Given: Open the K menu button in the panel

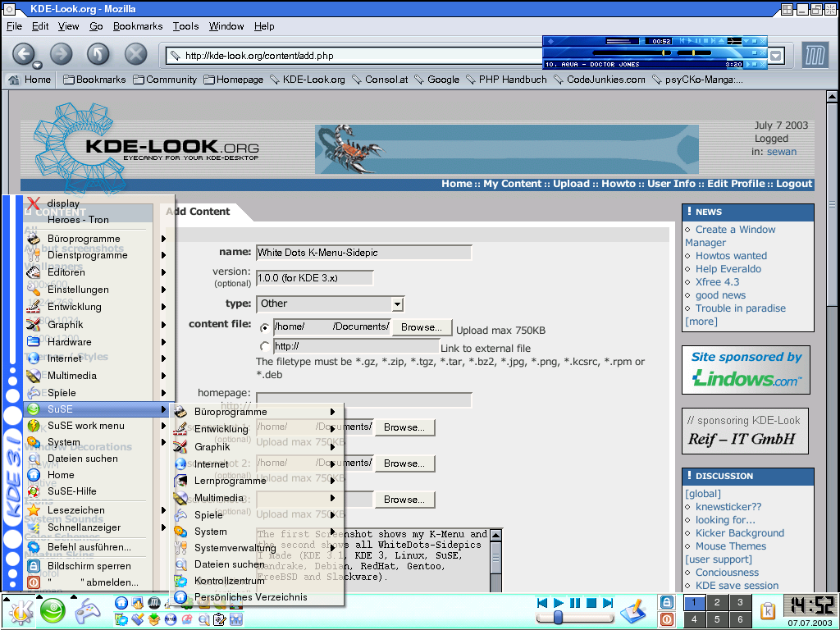Looking at the screenshot, I should tap(21, 612).
